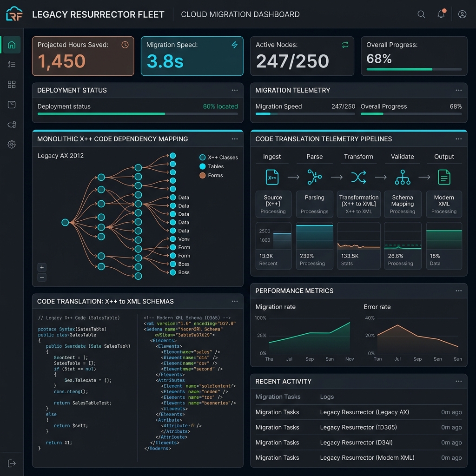
Task: Open the Projected Hours Saved card
Action: [x=83, y=56]
